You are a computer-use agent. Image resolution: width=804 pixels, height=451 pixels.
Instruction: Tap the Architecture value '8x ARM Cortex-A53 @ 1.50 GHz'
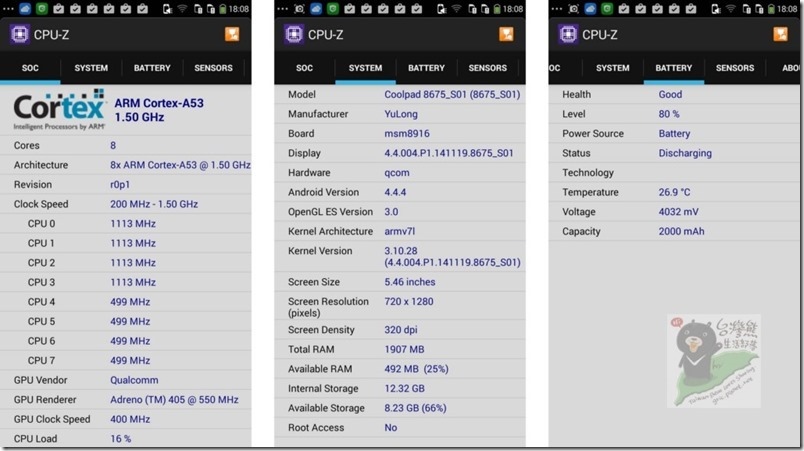point(180,165)
